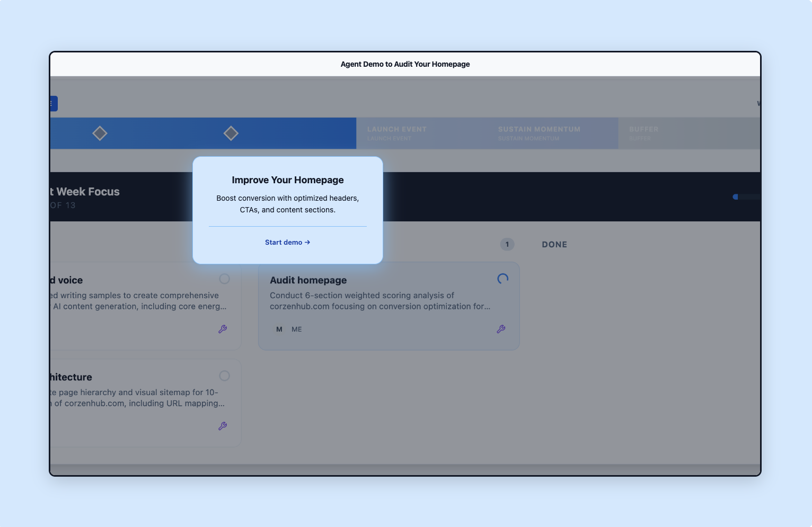Select the first diamond milestone on the timeline

point(100,133)
